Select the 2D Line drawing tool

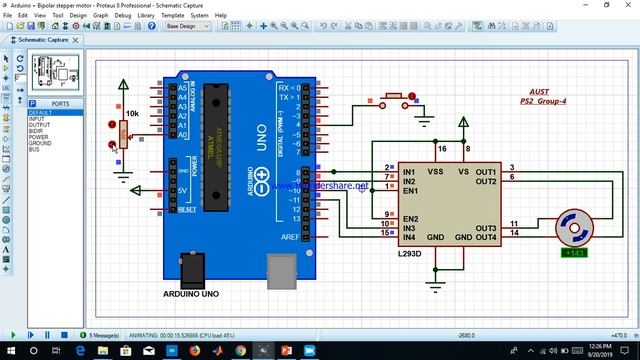[6, 200]
